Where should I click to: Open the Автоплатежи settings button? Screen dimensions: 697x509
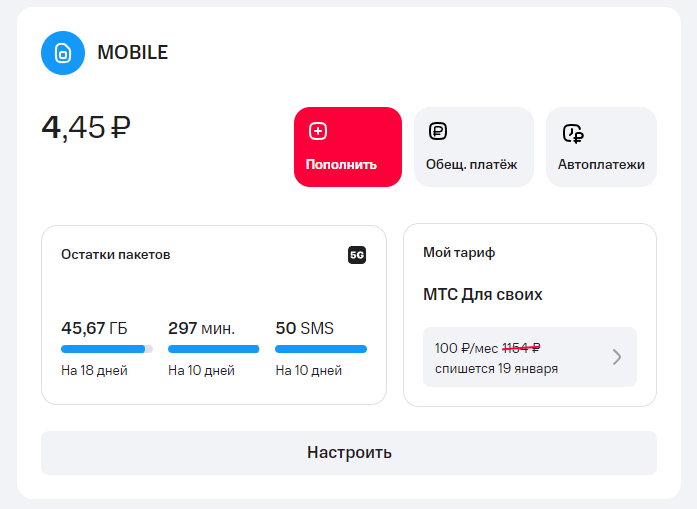click(601, 147)
